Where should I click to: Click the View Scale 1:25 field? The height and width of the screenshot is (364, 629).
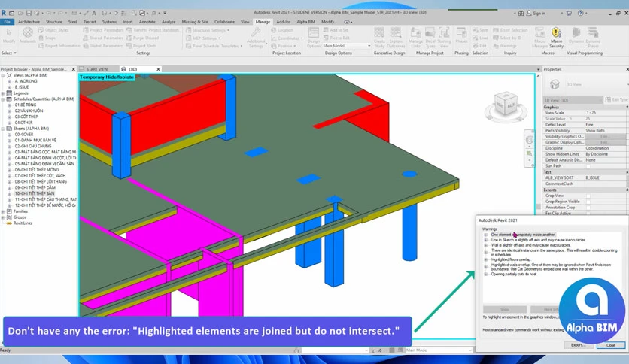point(604,113)
